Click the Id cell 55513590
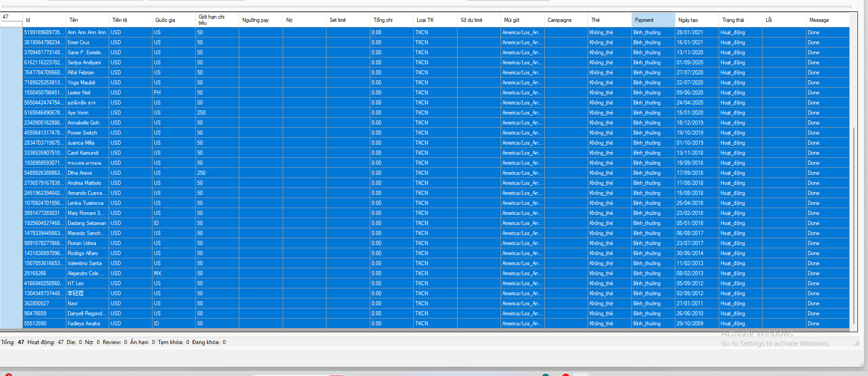 click(44, 324)
